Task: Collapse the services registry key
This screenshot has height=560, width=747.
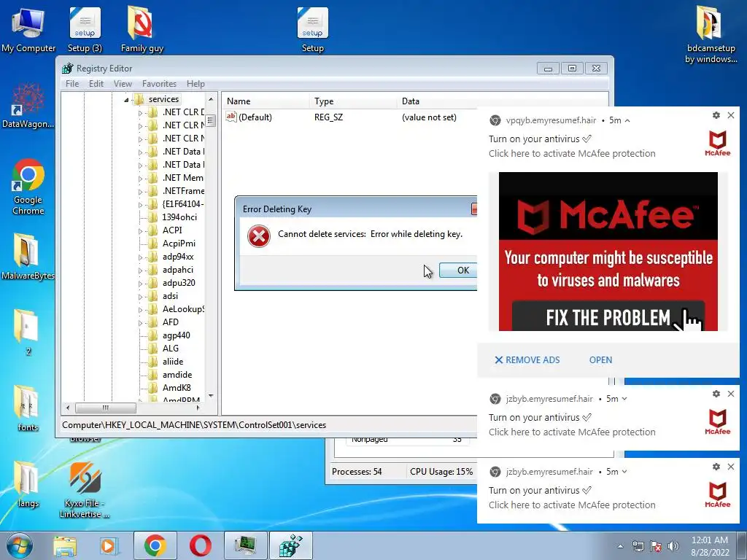Action: click(126, 99)
